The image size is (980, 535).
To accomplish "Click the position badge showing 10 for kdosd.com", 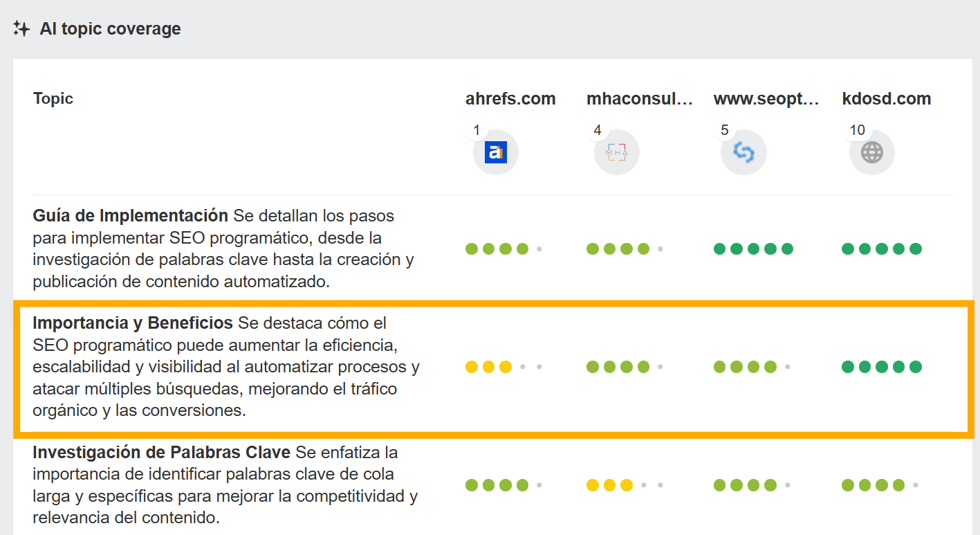I will pos(857,129).
